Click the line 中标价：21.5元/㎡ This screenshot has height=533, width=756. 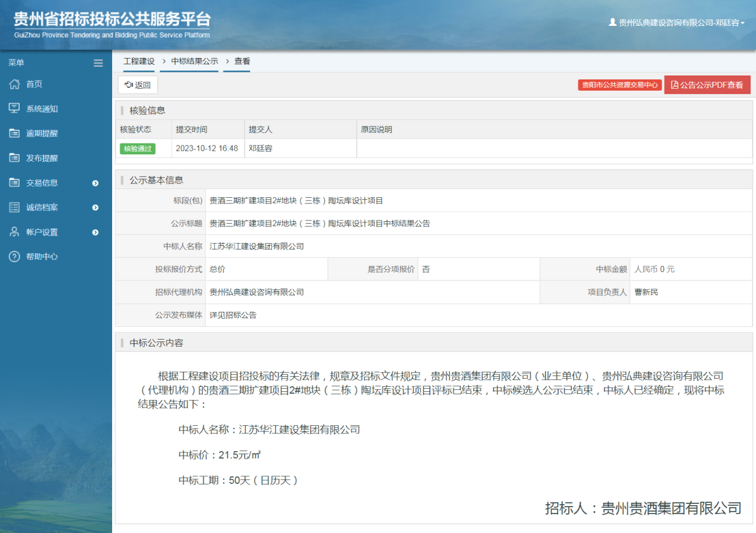coord(219,455)
